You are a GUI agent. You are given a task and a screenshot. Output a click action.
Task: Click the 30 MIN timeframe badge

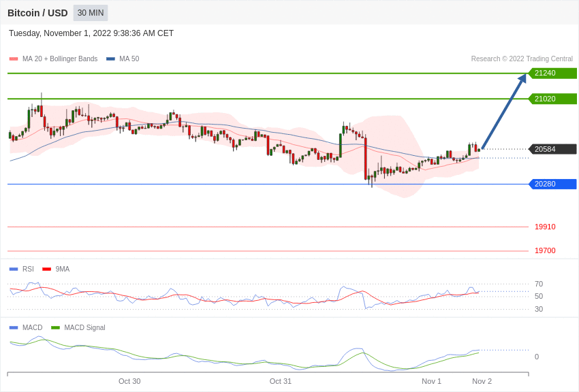click(91, 13)
